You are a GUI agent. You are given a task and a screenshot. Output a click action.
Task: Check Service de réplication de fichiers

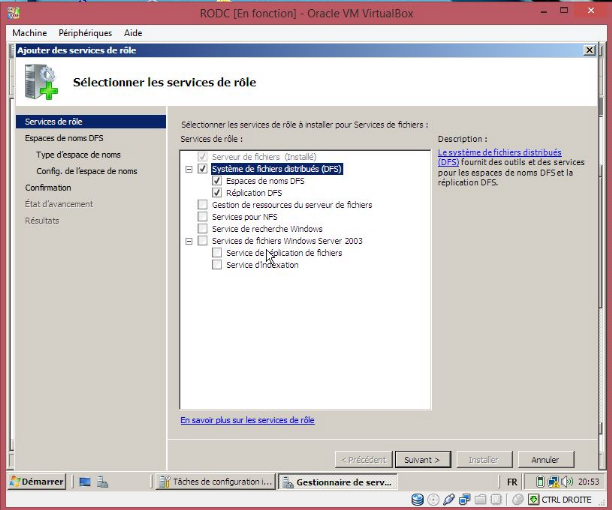pos(217,253)
